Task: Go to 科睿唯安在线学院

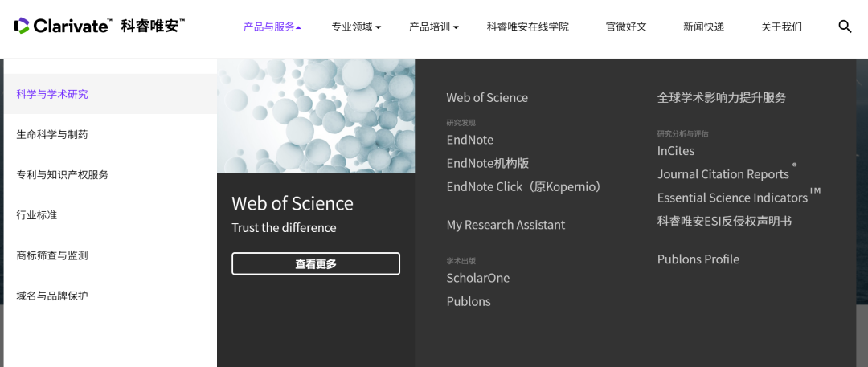Action: pyautogui.click(x=527, y=27)
